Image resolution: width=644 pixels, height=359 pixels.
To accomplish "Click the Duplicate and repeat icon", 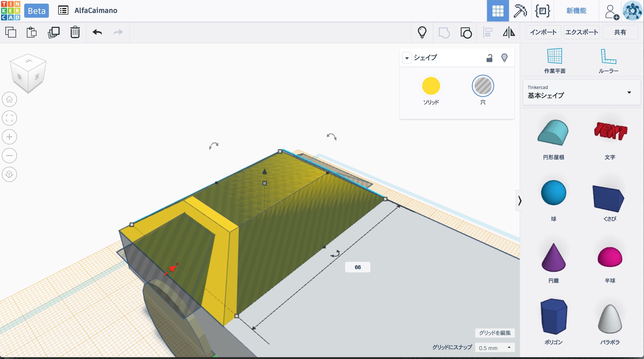I will pos(54,32).
